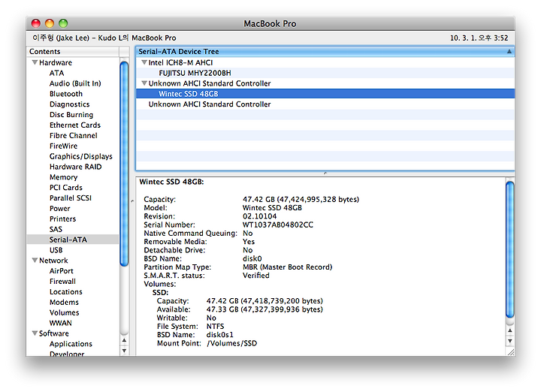541x392 pixels.
Task: Open Applications under Software
Action: tap(71, 344)
